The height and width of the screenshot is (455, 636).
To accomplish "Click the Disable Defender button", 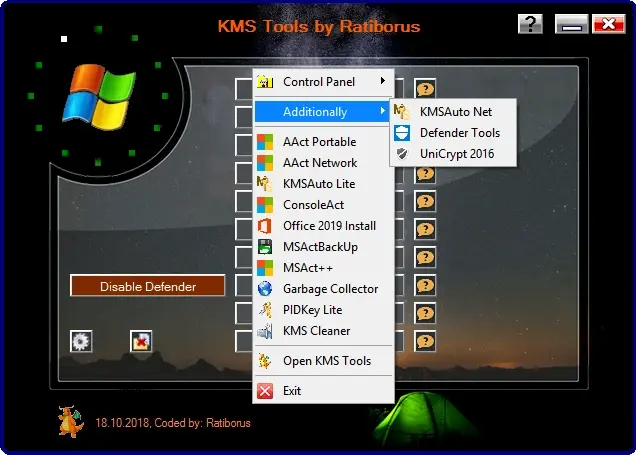I will tap(148, 286).
